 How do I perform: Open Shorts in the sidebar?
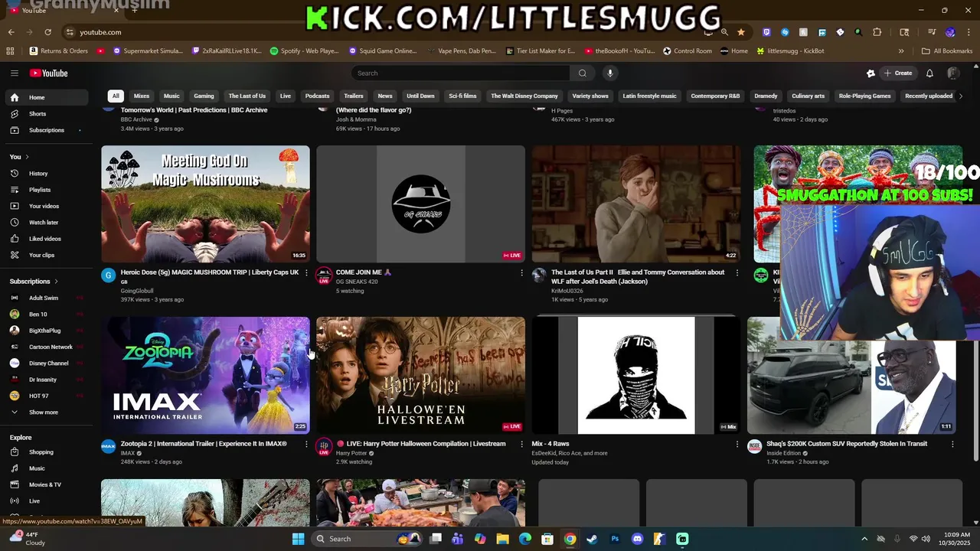(45, 113)
